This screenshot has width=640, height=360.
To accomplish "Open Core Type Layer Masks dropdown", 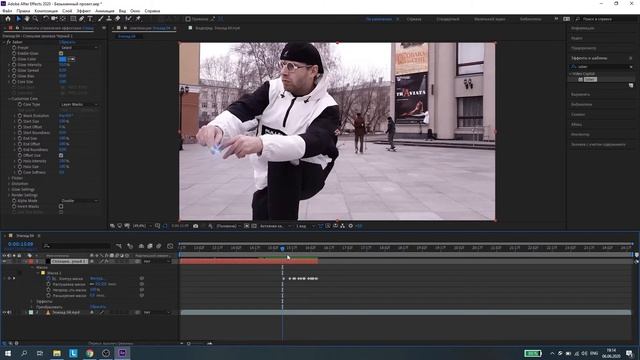I will (79, 104).
